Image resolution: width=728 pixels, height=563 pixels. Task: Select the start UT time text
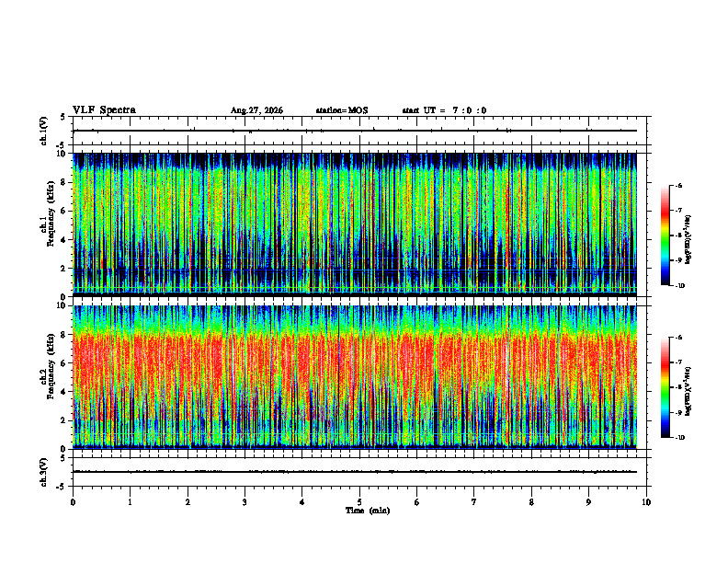(444, 110)
